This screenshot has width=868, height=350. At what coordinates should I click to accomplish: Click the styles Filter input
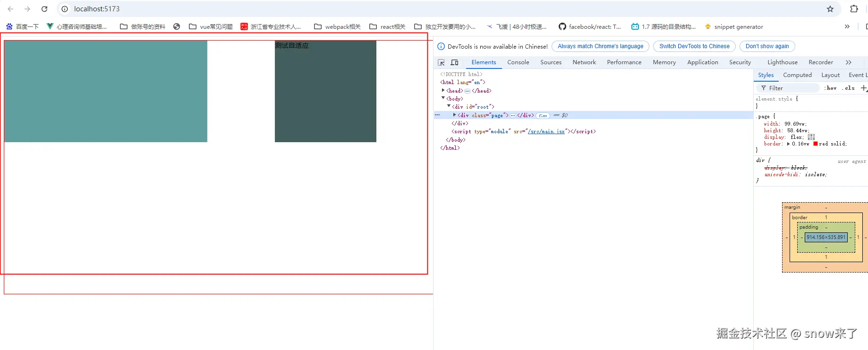pyautogui.click(x=787, y=88)
